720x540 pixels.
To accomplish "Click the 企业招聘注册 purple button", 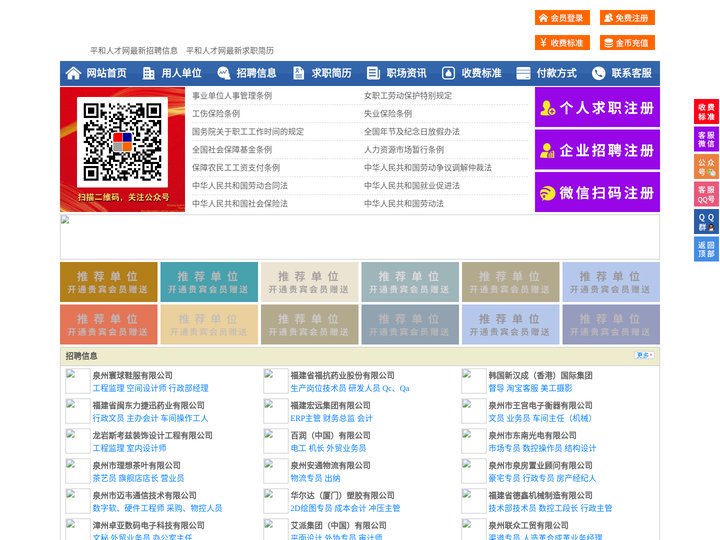I will tap(597, 150).
